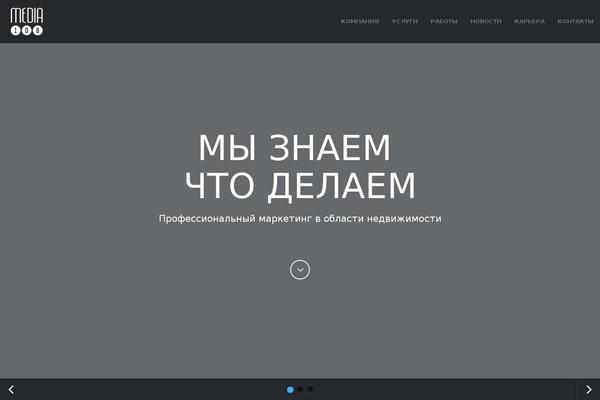Click the subtitle Профессиональный маркетинг в области недвижимости
This screenshot has height=400, width=600.
[300, 219]
